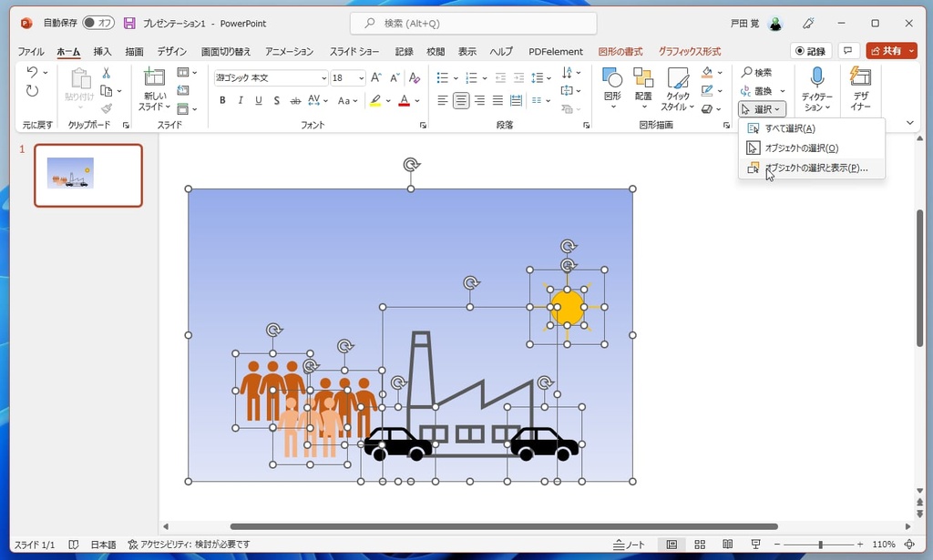Open the 図形の書式 tab
The width and height of the screenshot is (933, 560).
[x=620, y=52]
